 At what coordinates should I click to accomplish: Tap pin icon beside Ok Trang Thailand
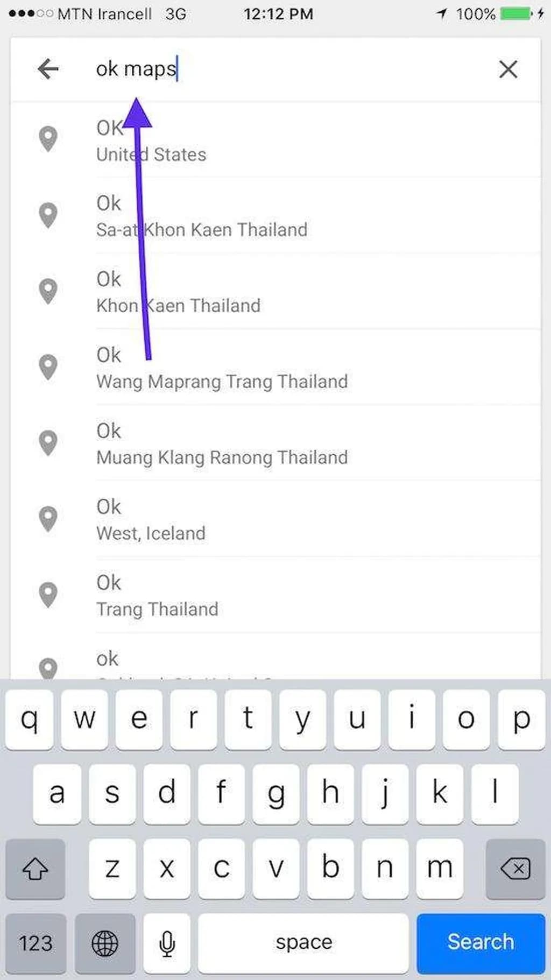(x=48, y=595)
